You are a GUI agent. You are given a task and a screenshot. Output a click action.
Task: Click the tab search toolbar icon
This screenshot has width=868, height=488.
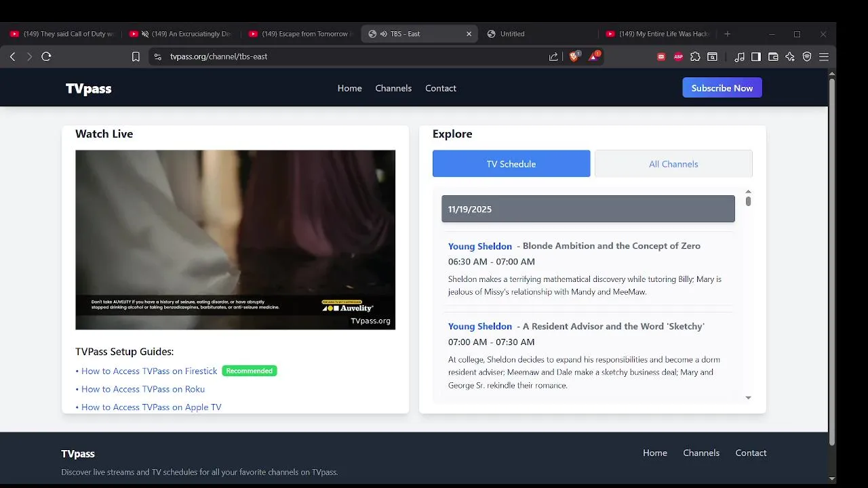[x=712, y=57]
